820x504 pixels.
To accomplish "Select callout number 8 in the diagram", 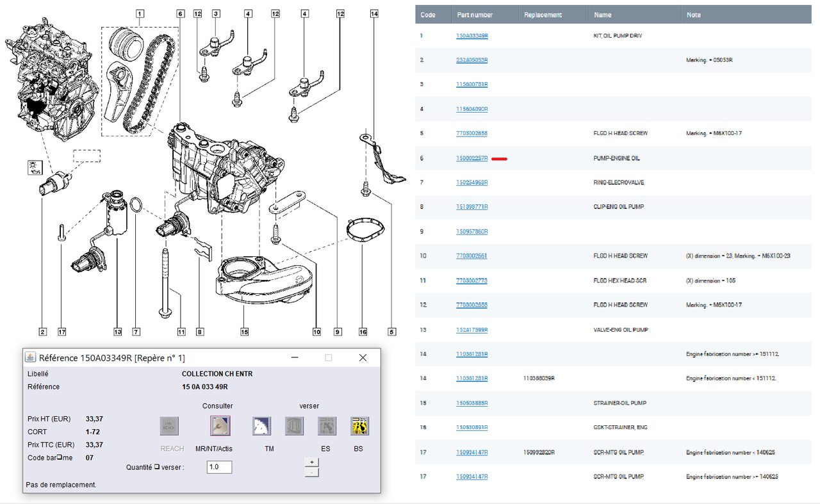I will pos(200,332).
